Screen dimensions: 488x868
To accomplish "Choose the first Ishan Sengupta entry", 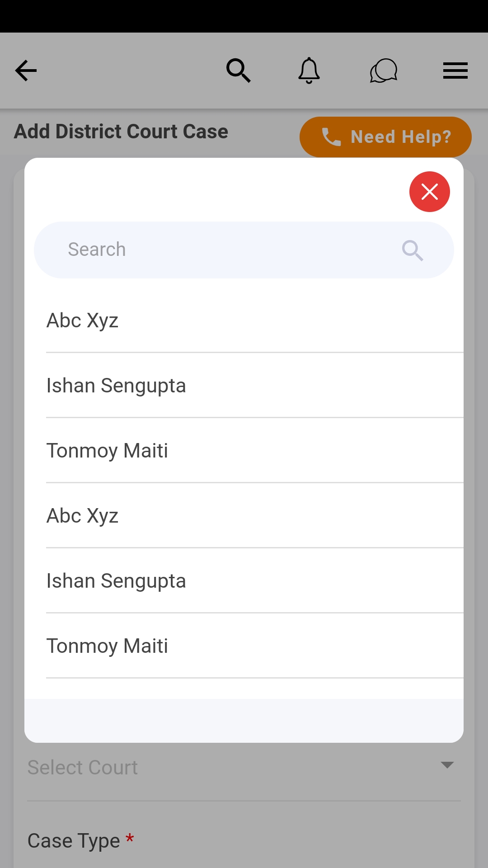I will click(116, 386).
